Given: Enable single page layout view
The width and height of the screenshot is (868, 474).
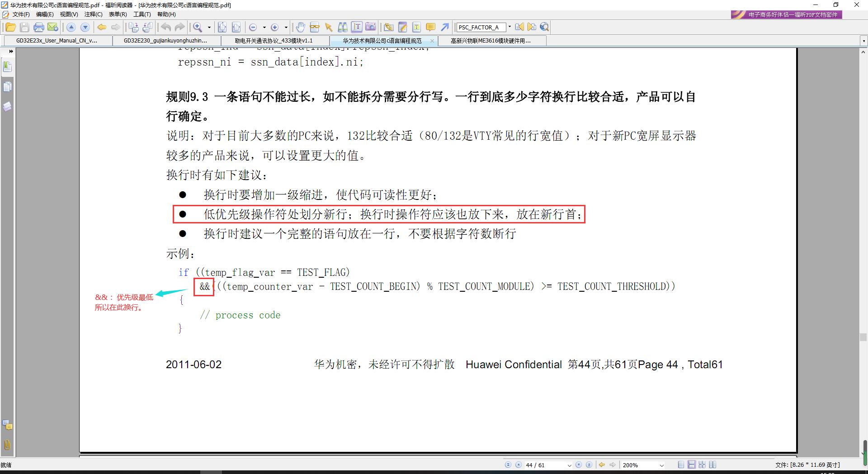Looking at the screenshot, I should [681, 465].
